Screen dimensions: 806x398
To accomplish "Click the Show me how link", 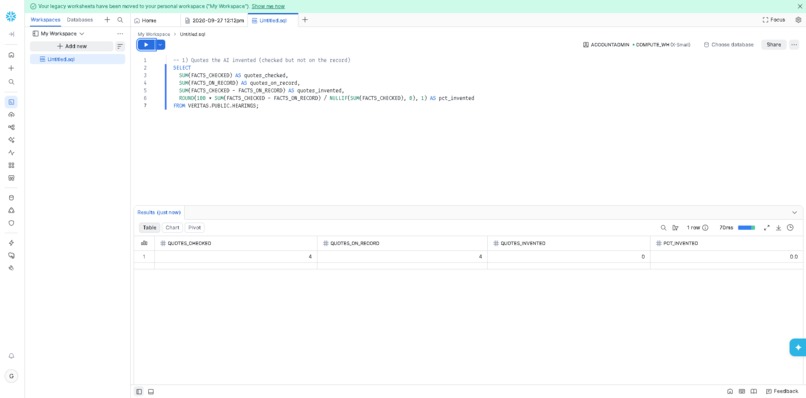I will pyautogui.click(x=268, y=6).
